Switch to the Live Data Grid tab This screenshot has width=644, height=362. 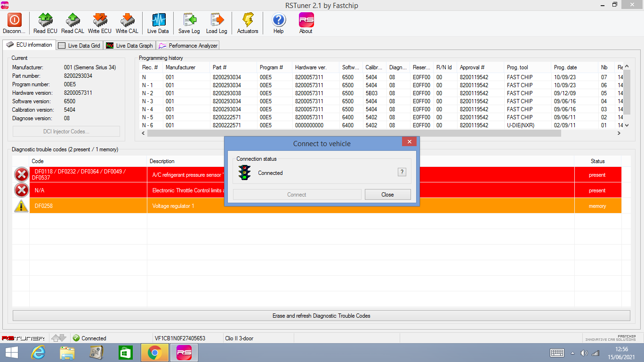click(x=79, y=46)
